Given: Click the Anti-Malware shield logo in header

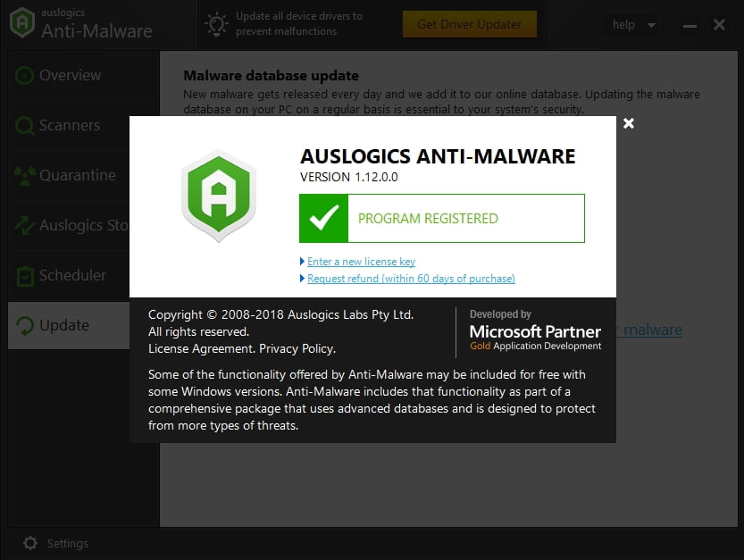Looking at the screenshot, I should coord(22,22).
